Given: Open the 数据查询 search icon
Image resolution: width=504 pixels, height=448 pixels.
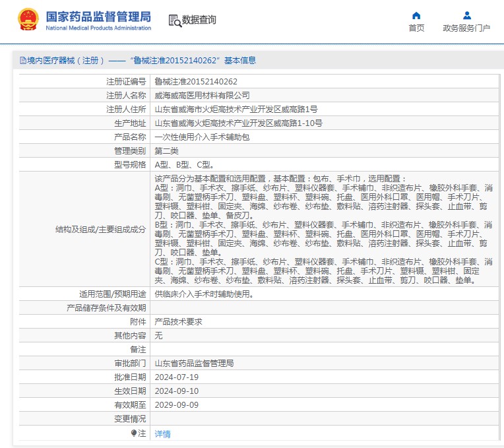Looking at the screenshot, I should (x=175, y=20).
